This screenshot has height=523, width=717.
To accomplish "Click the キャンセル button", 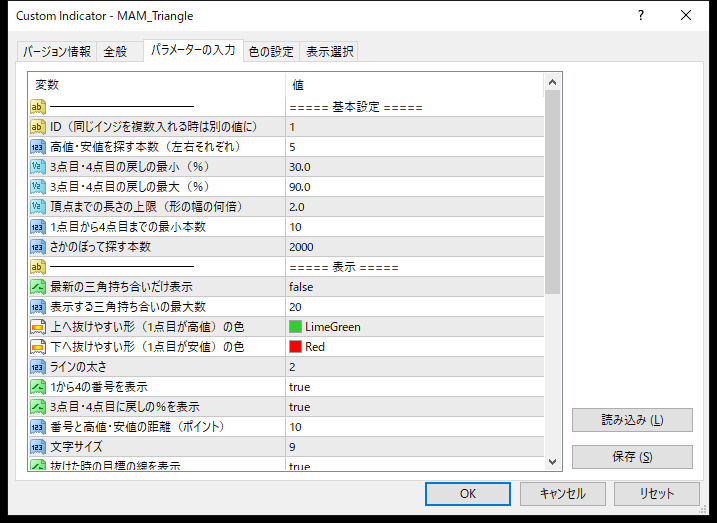I will [x=562, y=494].
